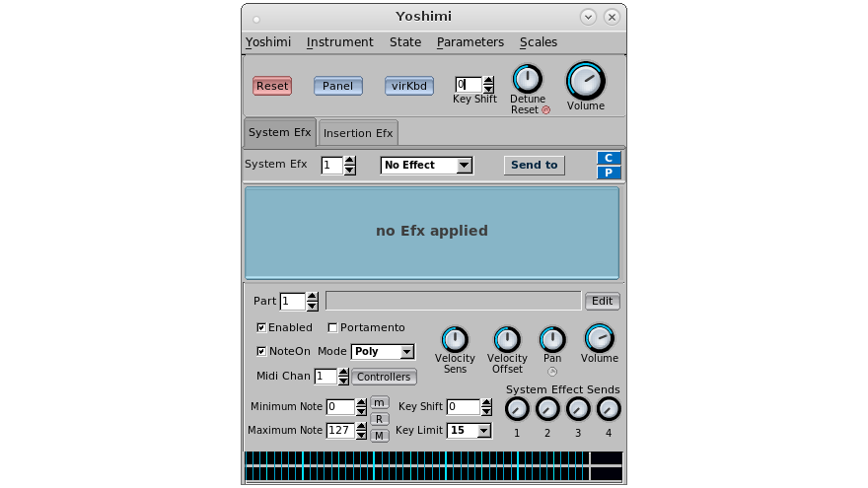868x488 pixels.
Task: Click the red Reset button
Action: point(272,86)
